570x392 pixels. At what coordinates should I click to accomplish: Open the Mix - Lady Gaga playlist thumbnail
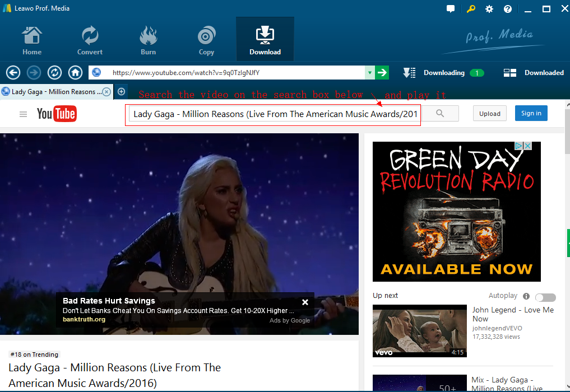click(419, 383)
